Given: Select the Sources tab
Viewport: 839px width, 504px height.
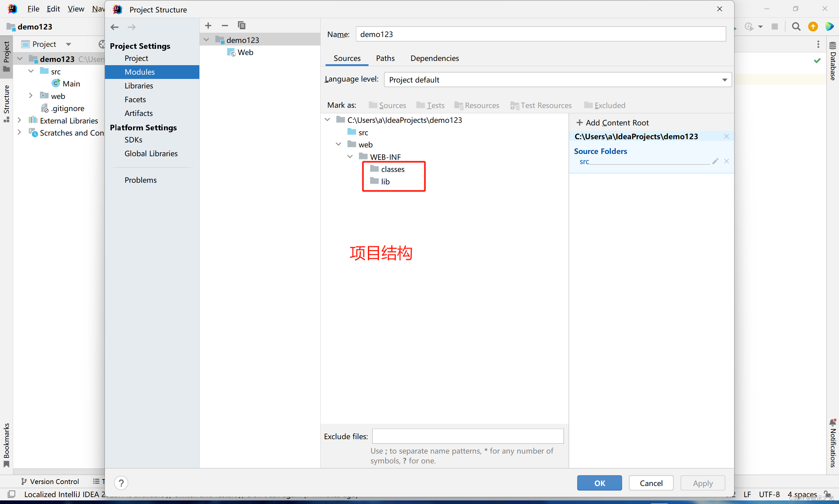Looking at the screenshot, I should click(x=347, y=58).
